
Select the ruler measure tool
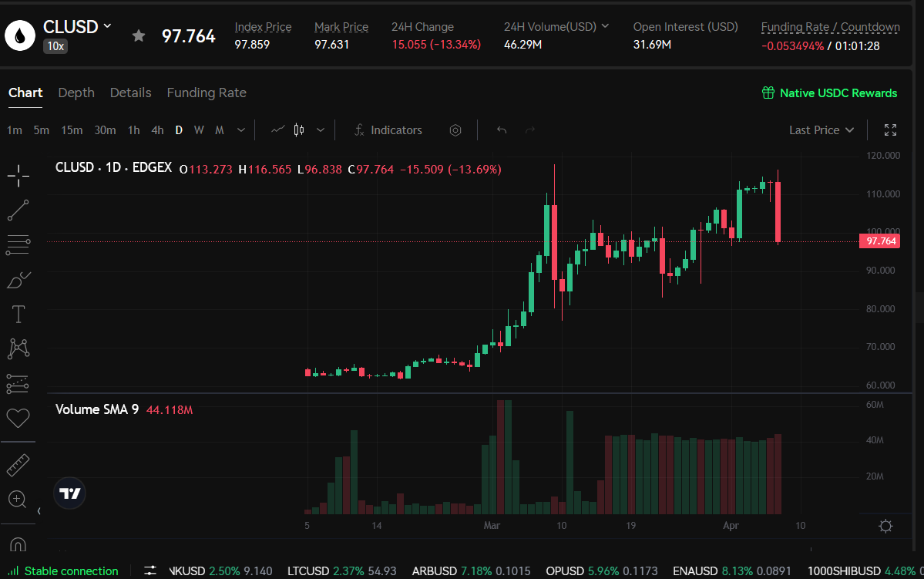[18, 465]
